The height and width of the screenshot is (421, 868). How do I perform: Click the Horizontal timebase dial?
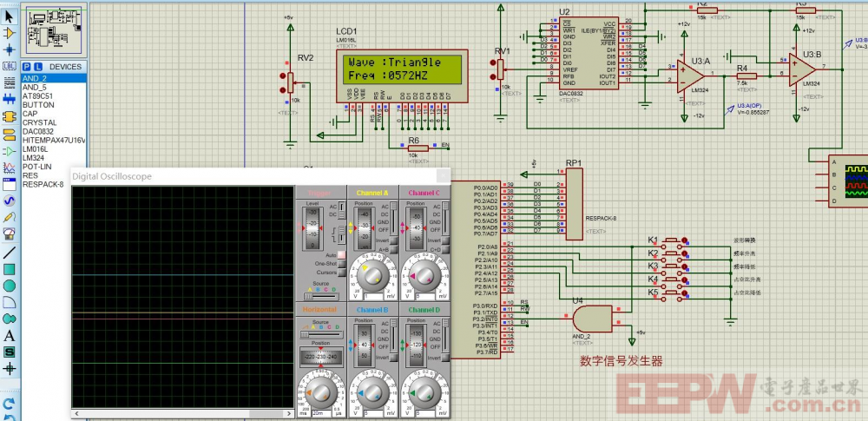321,391
